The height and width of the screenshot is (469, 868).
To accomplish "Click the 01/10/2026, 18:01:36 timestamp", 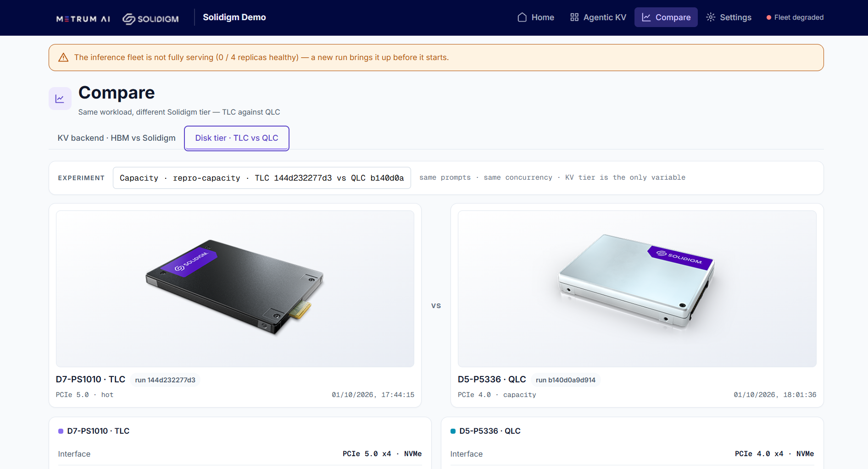I will point(775,395).
